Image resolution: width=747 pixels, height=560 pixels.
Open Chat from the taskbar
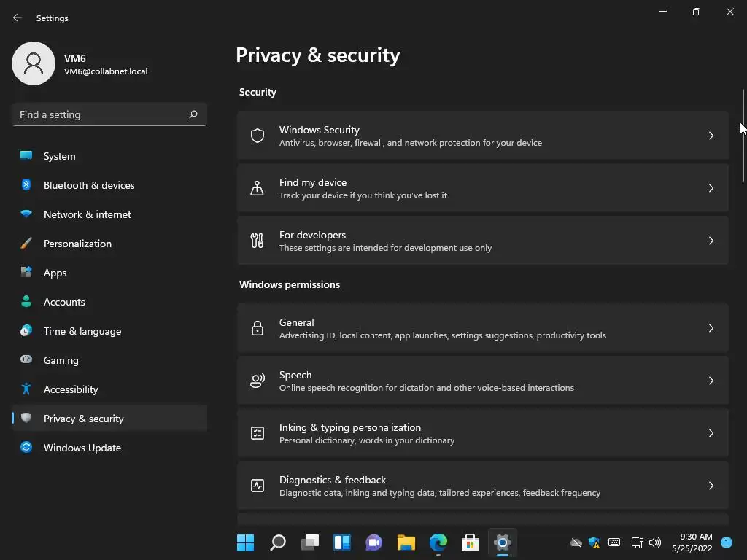[374, 542]
